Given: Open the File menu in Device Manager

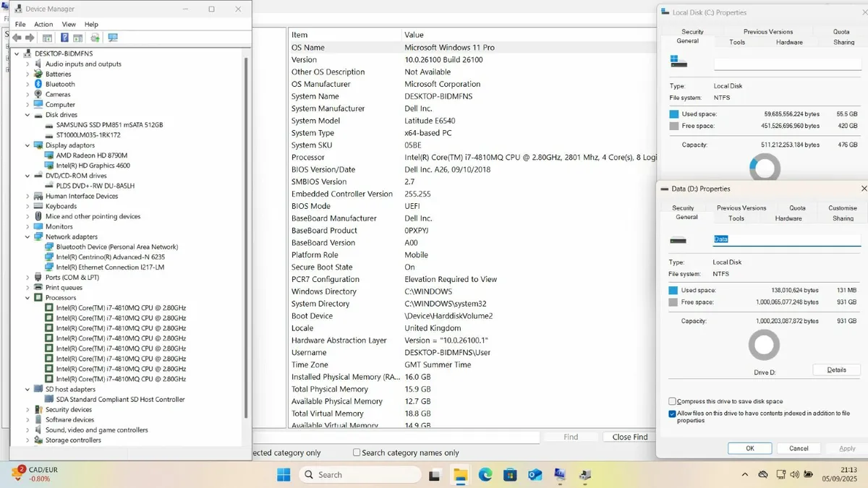Looking at the screenshot, I should 20,24.
